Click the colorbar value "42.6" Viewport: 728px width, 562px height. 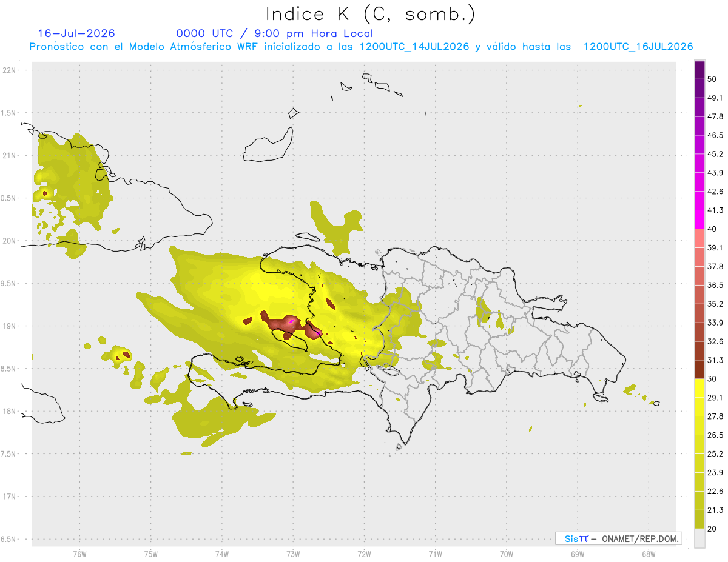click(715, 192)
